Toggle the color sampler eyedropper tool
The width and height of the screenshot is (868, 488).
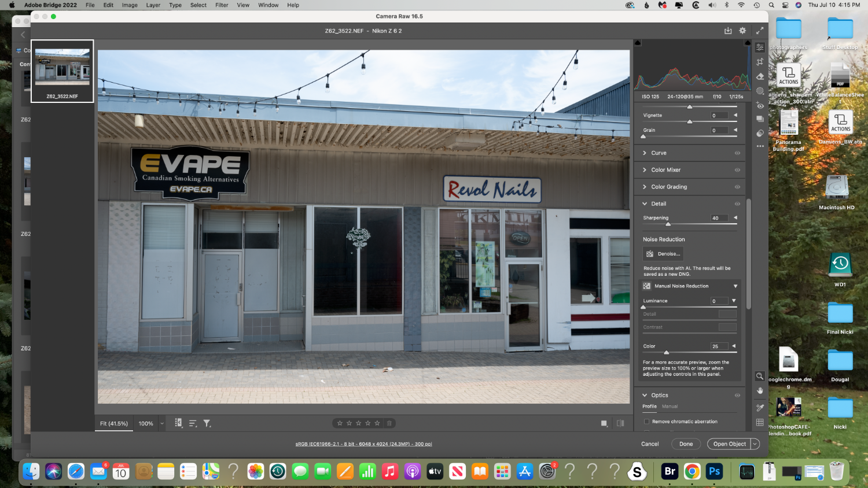click(760, 408)
